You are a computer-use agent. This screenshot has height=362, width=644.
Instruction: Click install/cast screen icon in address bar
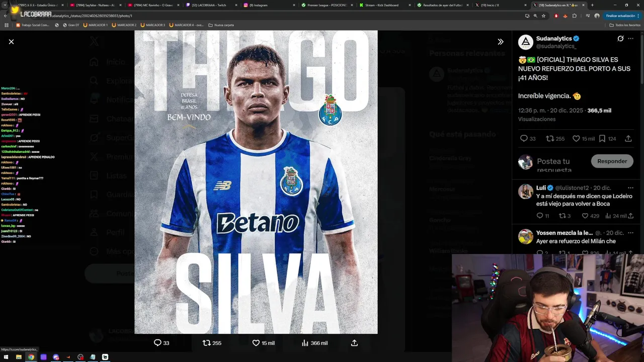527,16
